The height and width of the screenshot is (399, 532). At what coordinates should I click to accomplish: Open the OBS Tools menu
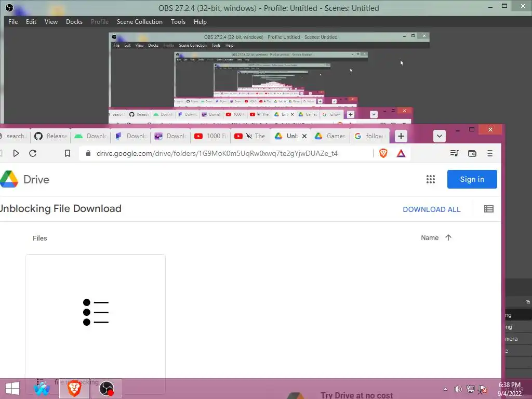pos(178,22)
